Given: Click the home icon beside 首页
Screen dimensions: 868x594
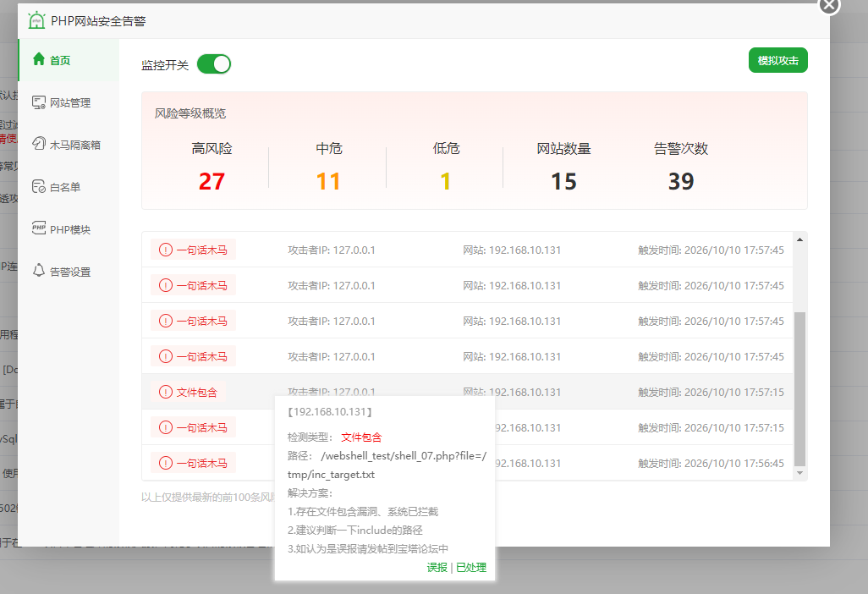Looking at the screenshot, I should pos(38,59).
